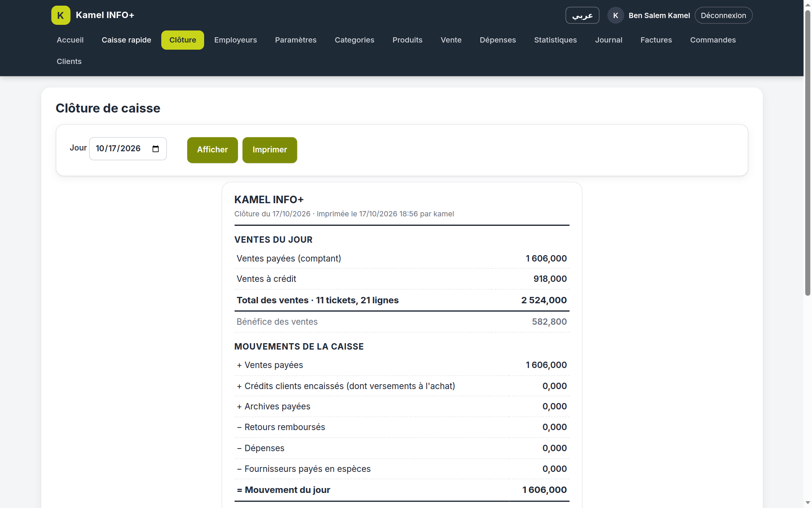Open Caisse rapide page

click(x=126, y=40)
